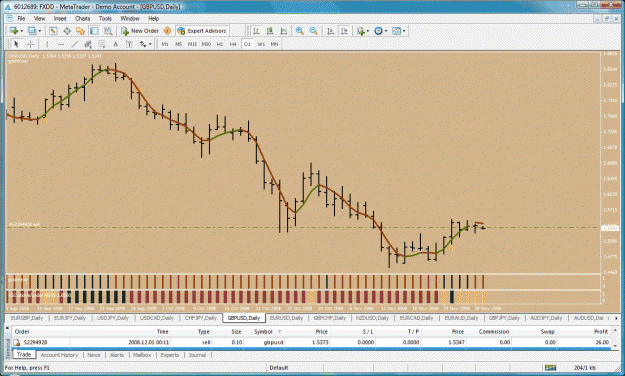The image size is (625, 376).
Task: Switch timeframe to H1
Action: pyautogui.click(x=220, y=44)
